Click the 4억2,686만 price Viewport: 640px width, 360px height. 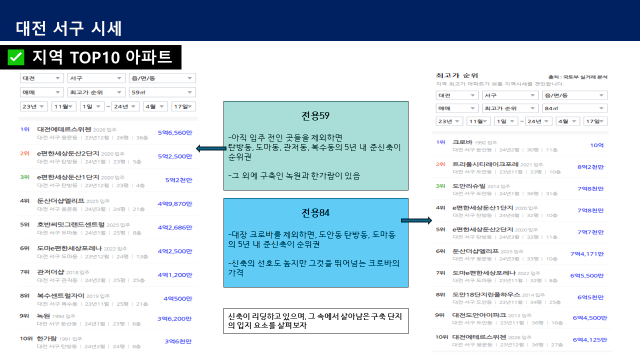coord(175,227)
